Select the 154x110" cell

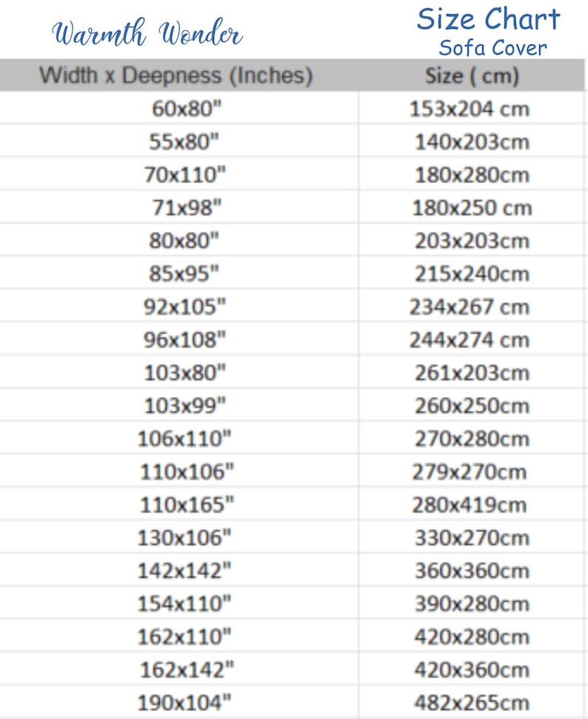pos(179,603)
